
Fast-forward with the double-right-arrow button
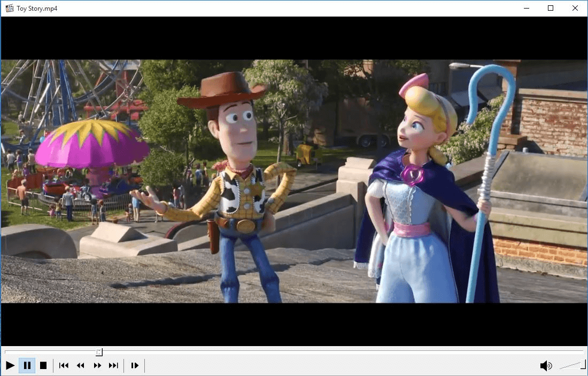[97, 365]
